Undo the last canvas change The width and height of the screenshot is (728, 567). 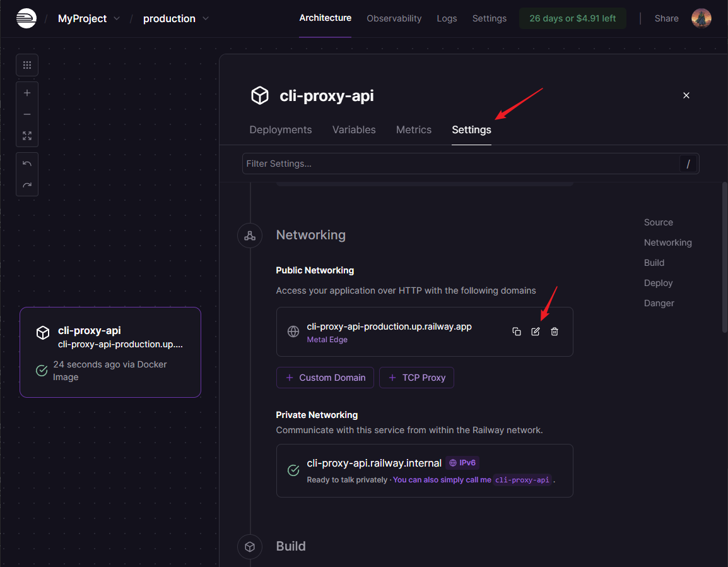point(27,164)
